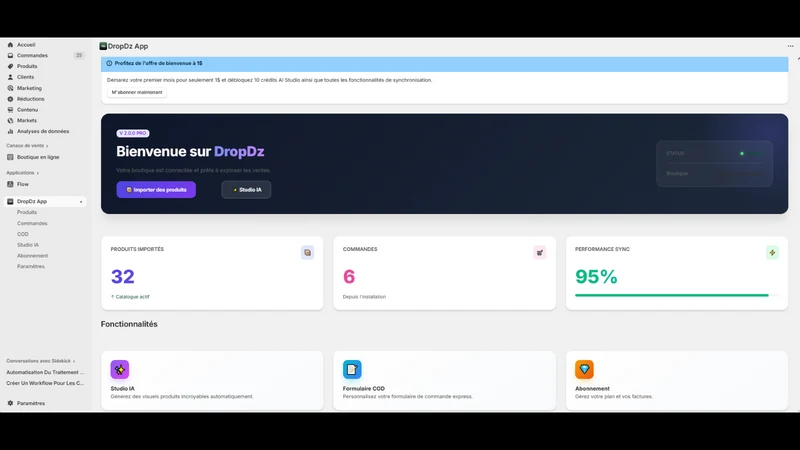Click the number 6 on Commandes card
800x450 pixels.
pyautogui.click(x=349, y=277)
